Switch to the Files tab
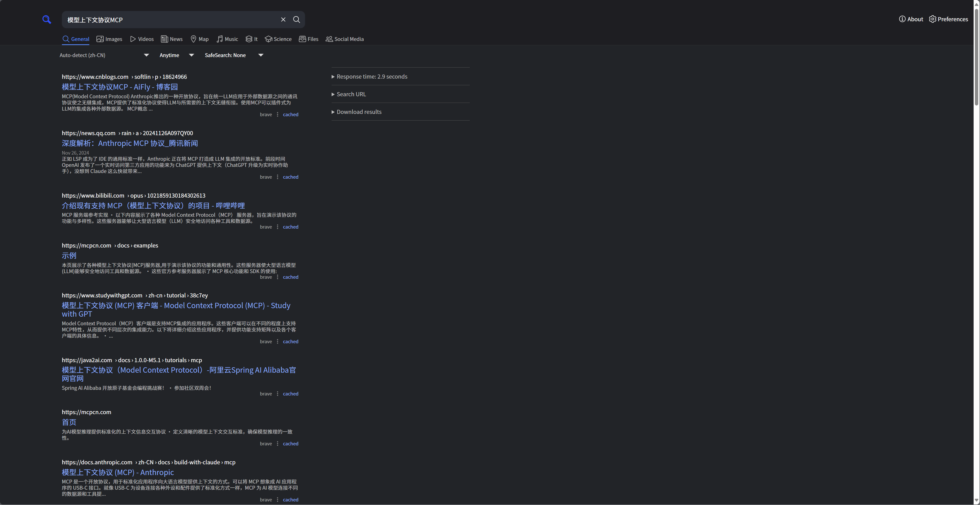Screen dimensions: 980x505 [309, 39]
